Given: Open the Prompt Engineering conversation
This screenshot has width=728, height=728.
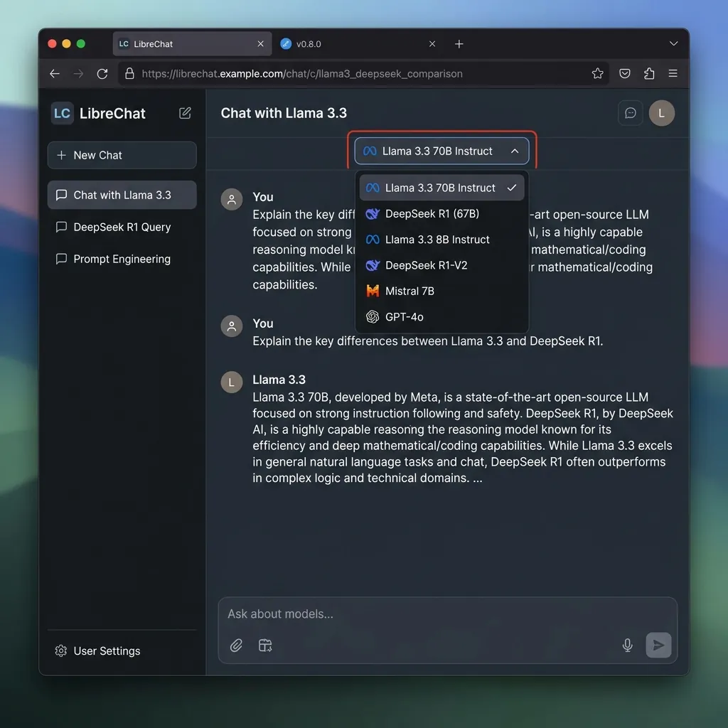Looking at the screenshot, I should point(122,259).
